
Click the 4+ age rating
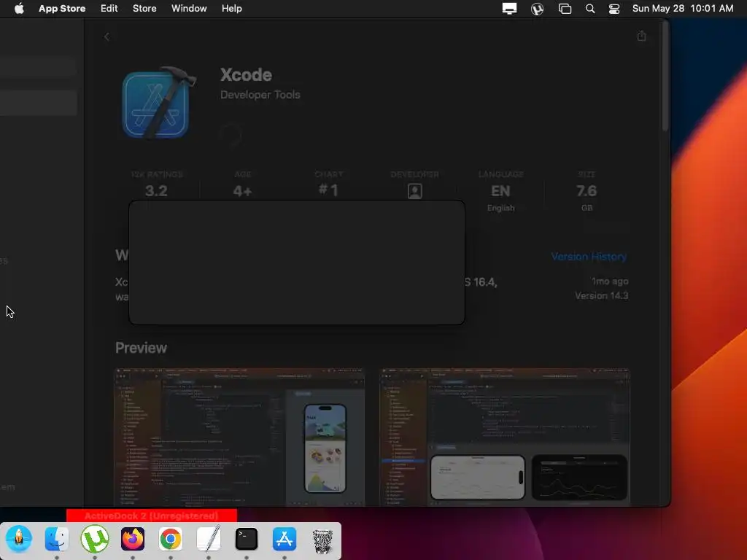coord(242,192)
